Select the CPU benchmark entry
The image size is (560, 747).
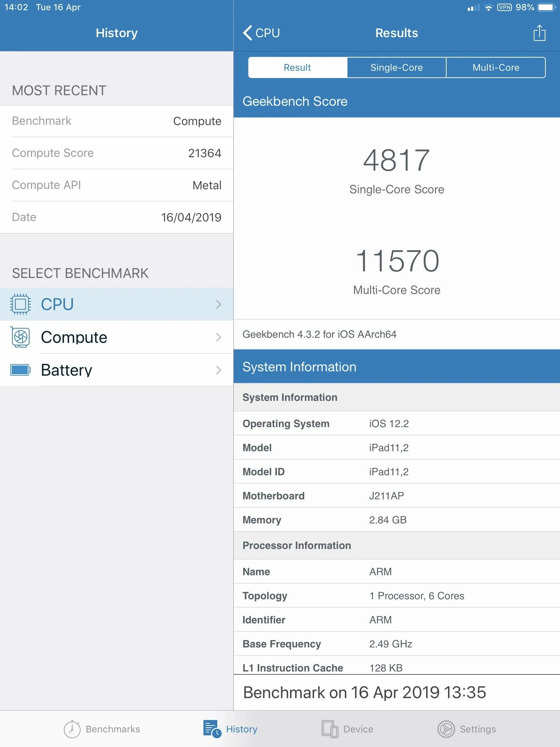[x=117, y=304]
